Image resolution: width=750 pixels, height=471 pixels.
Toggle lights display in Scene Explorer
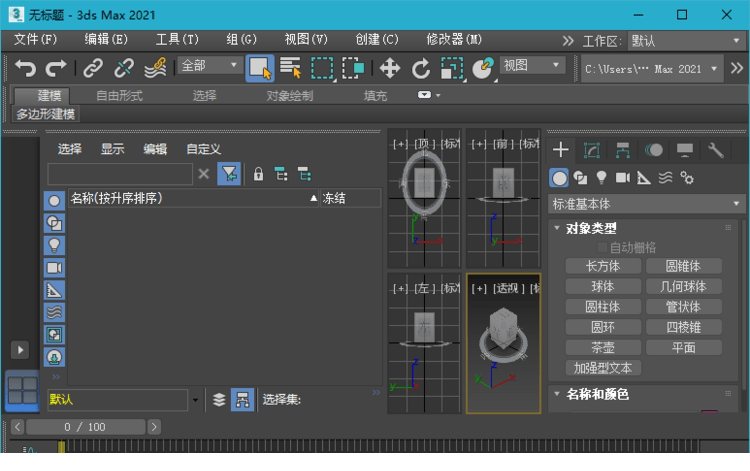54,245
